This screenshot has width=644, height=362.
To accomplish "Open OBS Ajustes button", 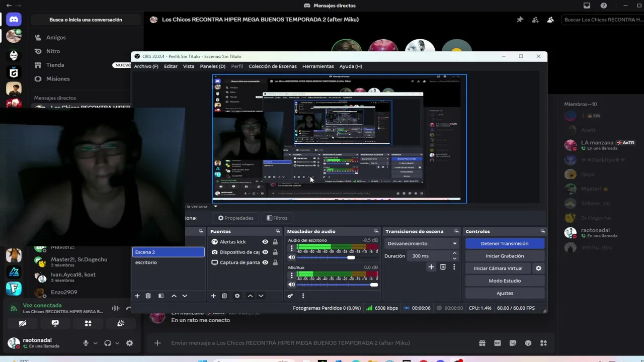I will (x=505, y=293).
